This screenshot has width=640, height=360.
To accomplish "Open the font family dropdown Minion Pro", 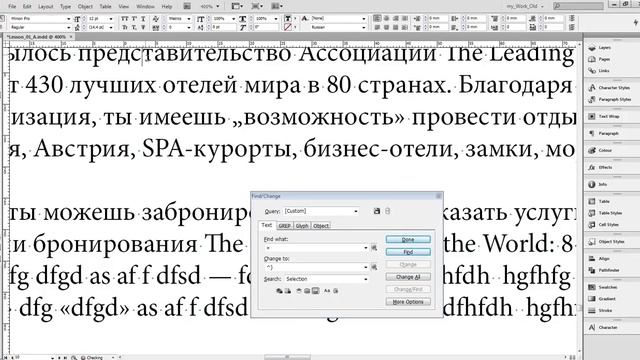I will pos(40,19).
